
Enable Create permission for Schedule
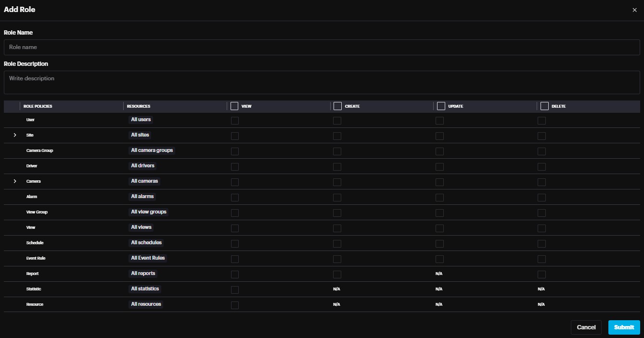(337, 244)
